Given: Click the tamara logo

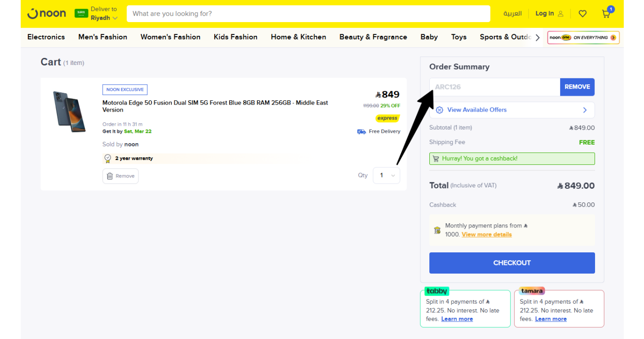Looking at the screenshot, I should click(532, 291).
